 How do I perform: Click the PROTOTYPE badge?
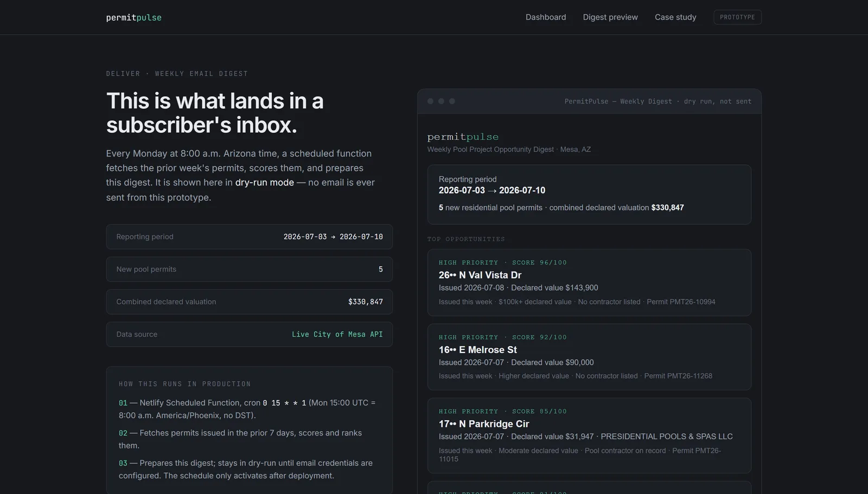(x=737, y=17)
